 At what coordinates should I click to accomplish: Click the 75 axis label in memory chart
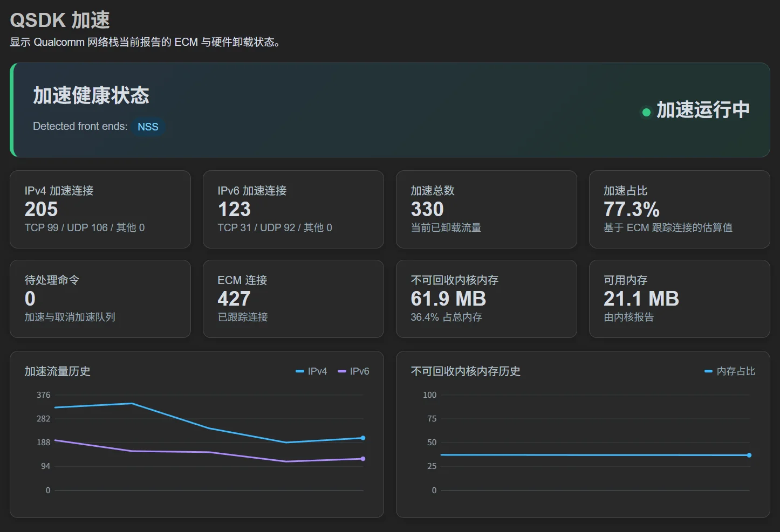[x=432, y=419]
